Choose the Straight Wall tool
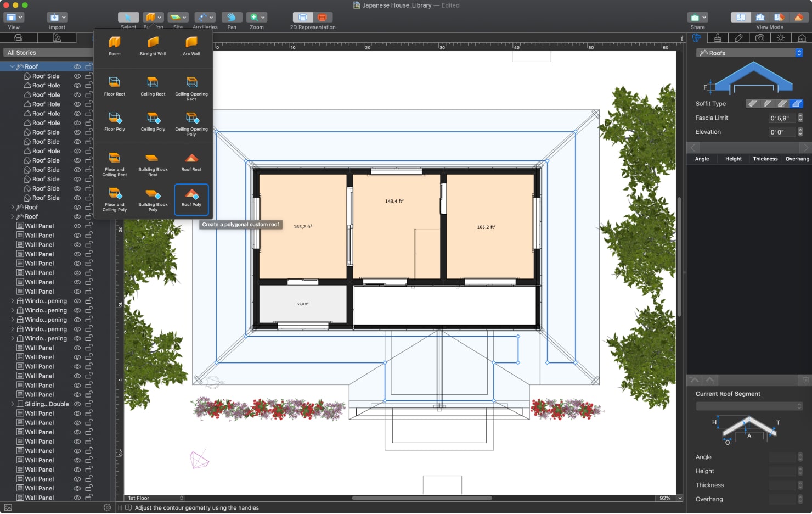Viewport: 812px width, 514px height. (153, 46)
